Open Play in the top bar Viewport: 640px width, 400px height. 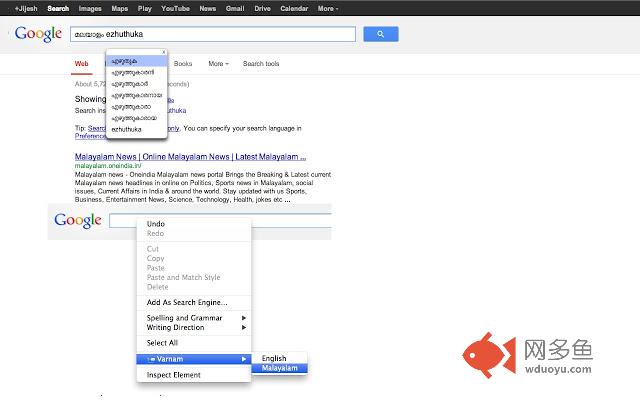tap(144, 9)
